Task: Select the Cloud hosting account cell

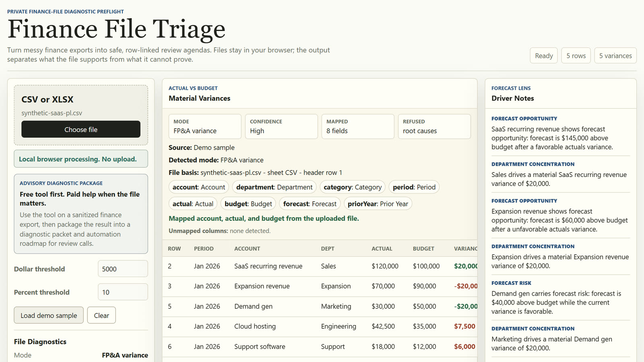Action: point(255,327)
